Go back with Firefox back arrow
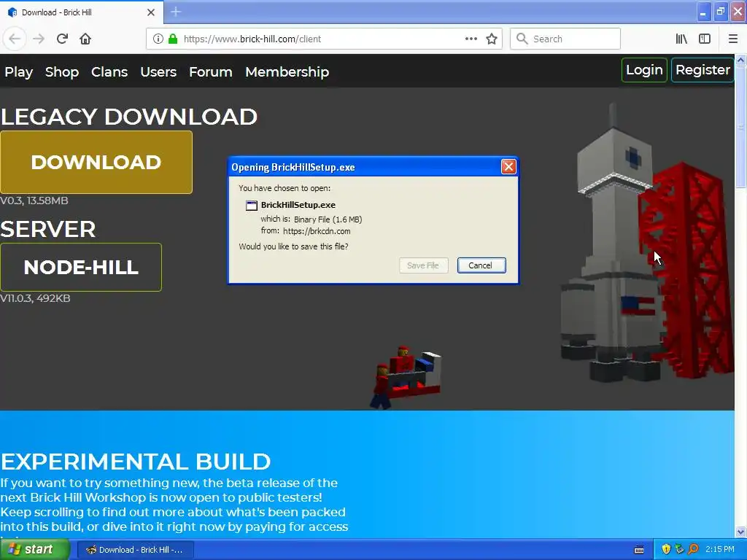This screenshot has width=747, height=560. coord(15,39)
